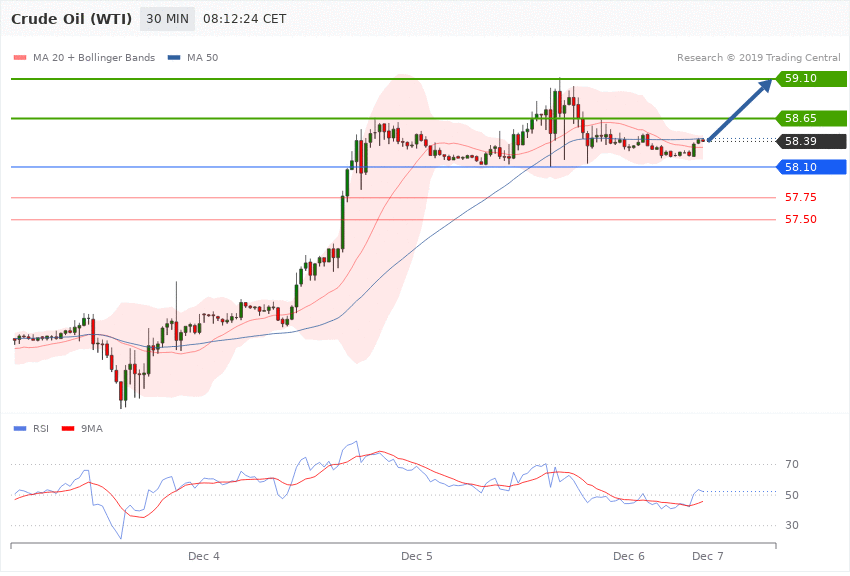850x576 pixels.
Task: Click the MA 20 + Bollinger Bands legend label
Action: [x=94, y=57]
